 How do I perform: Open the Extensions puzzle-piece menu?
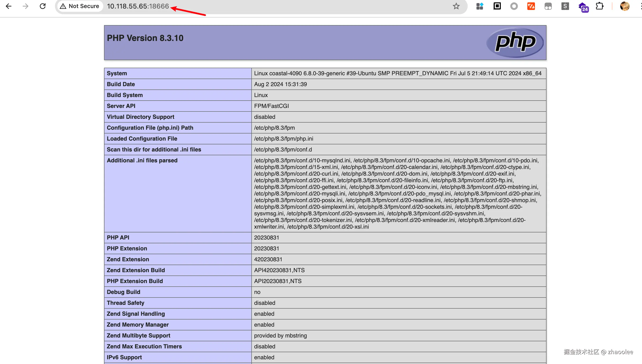599,6
